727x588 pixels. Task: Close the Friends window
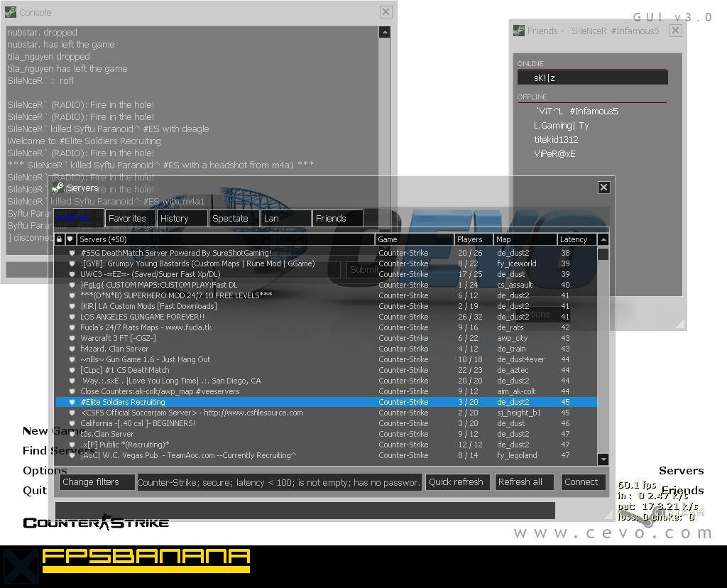click(x=676, y=31)
